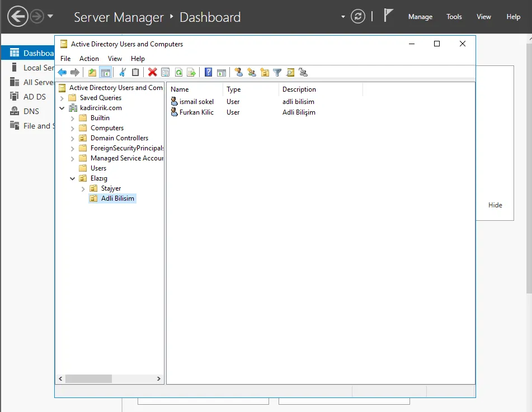Click the Export List toolbar icon

click(x=191, y=72)
